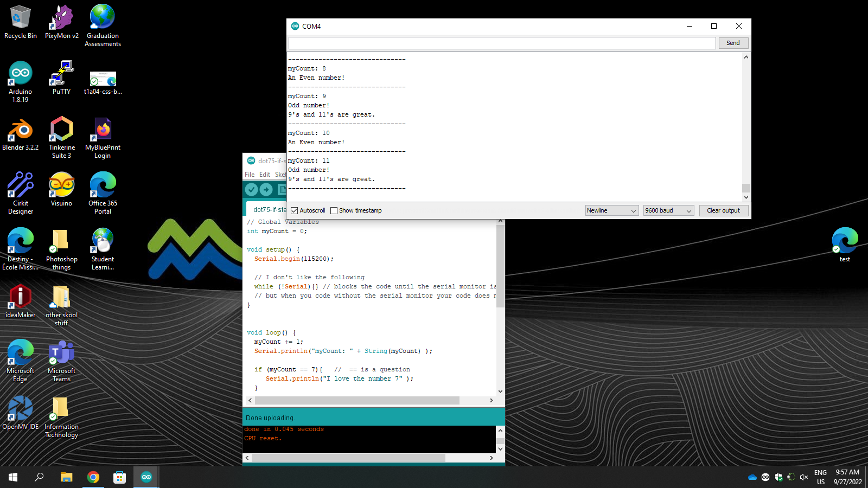
Task: Disable the Autoscroll checkbox
Action: (x=295, y=210)
